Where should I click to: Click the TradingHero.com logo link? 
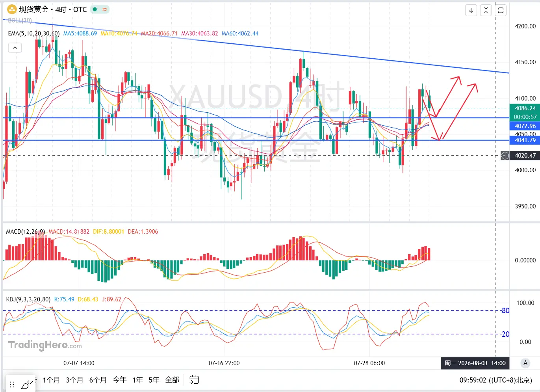point(45,345)
